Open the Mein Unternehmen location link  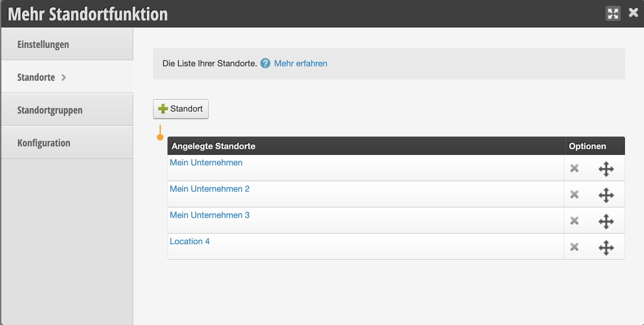tap(206, 162)
